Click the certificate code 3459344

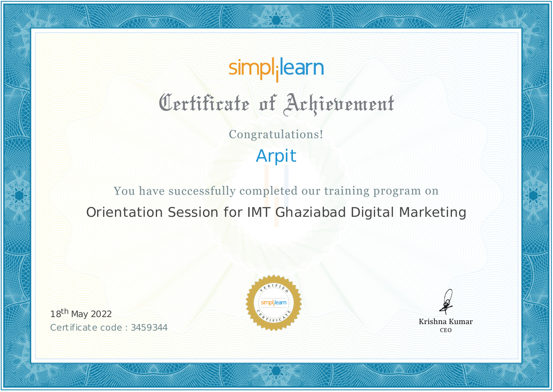click(149, 327)
